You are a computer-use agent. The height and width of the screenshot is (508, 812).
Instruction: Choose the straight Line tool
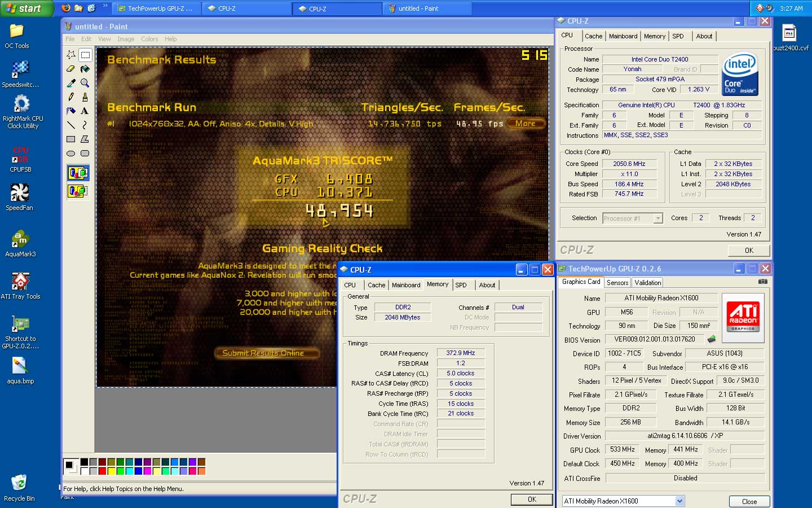tap(71, 125)
